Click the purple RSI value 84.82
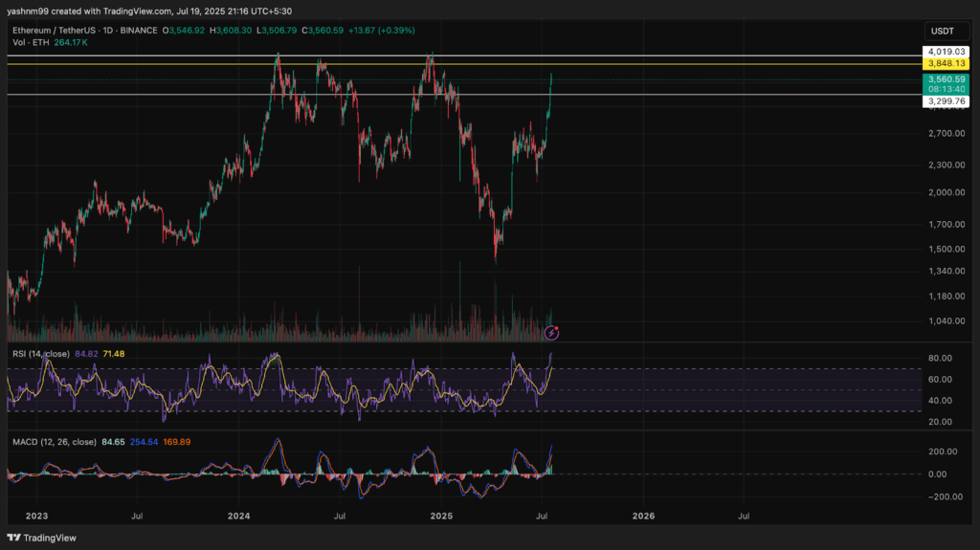Screen dimensions: 980x550 (x=86, y=354)
